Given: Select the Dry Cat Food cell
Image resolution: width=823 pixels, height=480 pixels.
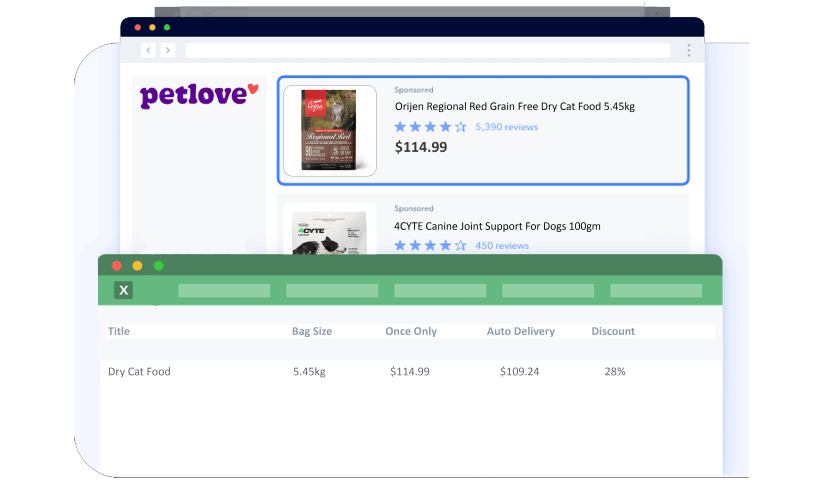Looking at the screenshot, I should (139, 371).
